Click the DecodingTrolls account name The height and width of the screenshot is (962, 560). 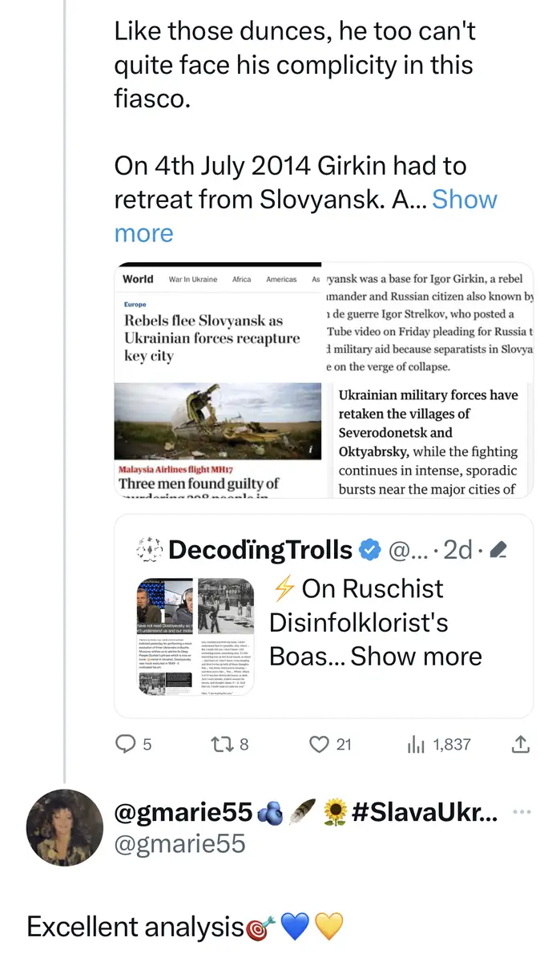tap(260, 550)
